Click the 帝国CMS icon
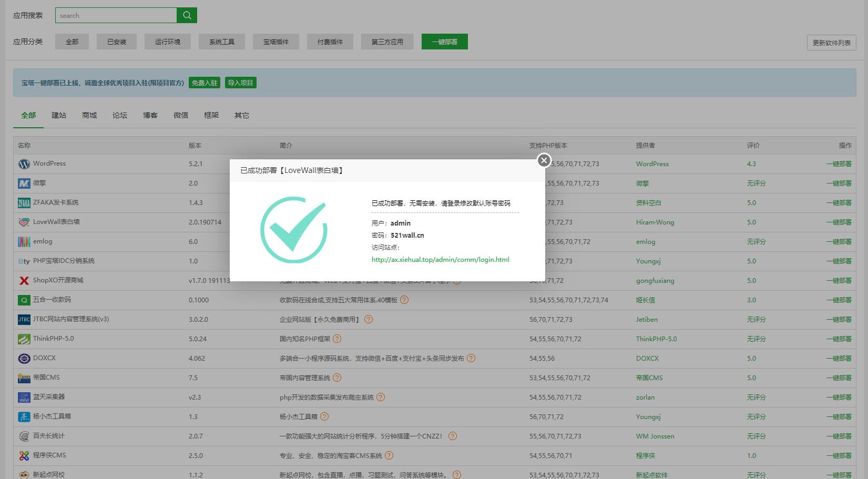Viewport: 868px width, 479px height. click(24, 378)
